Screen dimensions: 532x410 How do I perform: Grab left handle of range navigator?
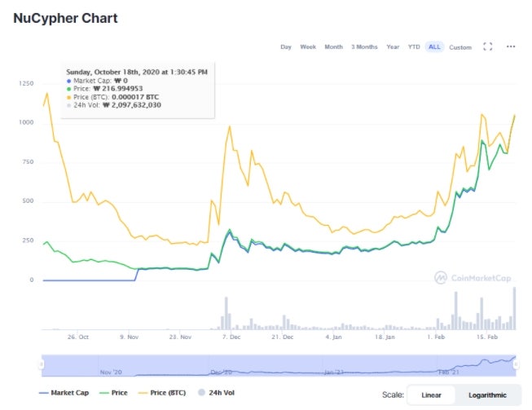click(42, 364)
